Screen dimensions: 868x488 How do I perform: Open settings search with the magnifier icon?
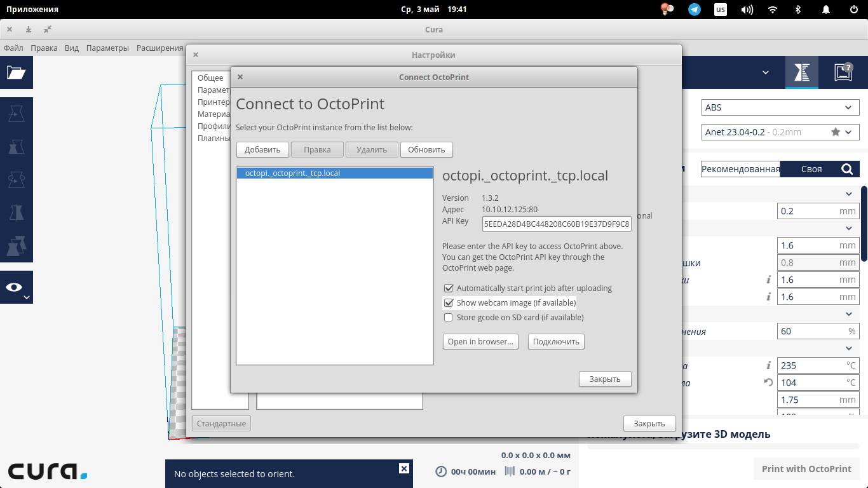[x=846, y=169]
